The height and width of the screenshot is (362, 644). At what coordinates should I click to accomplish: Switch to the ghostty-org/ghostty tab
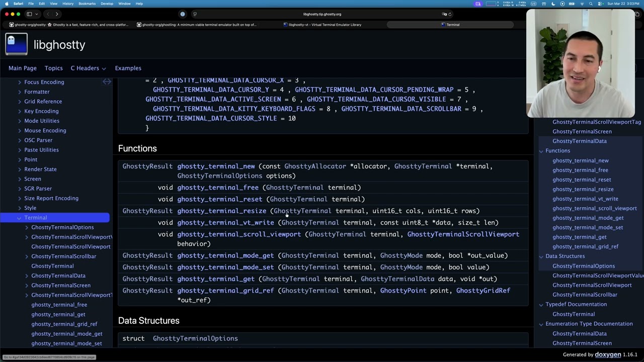[68, 25]
